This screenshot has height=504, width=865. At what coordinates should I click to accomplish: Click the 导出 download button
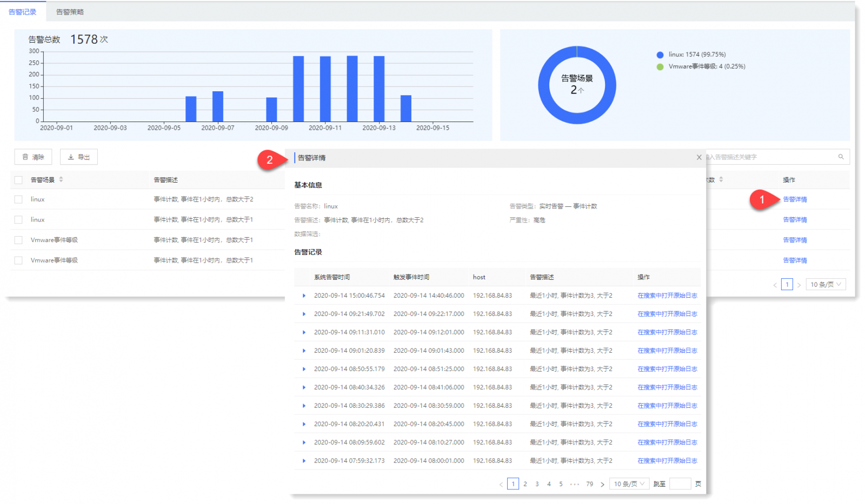(78, 157)
